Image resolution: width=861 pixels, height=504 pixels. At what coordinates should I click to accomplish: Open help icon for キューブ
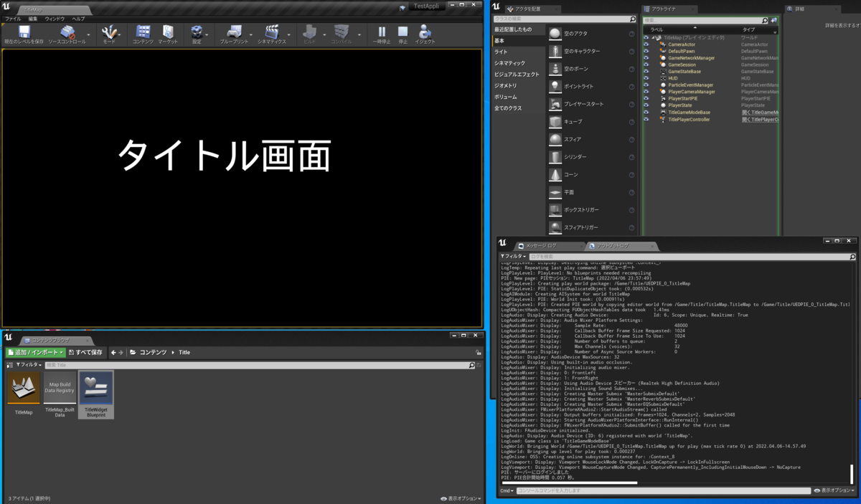pyautogui.click(x=631, y=122)
